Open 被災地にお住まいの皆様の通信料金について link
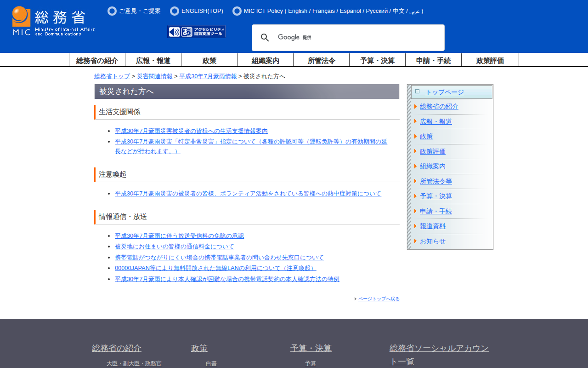The height and width of the screenshot is (368, 588). point(175,247)
